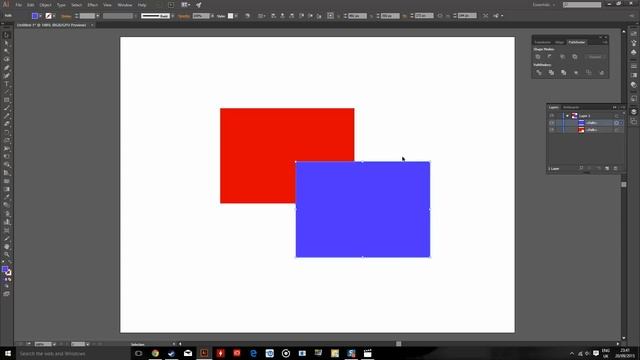Apply Minus Front shape mode
640x360 pixels.
point(550,57)
